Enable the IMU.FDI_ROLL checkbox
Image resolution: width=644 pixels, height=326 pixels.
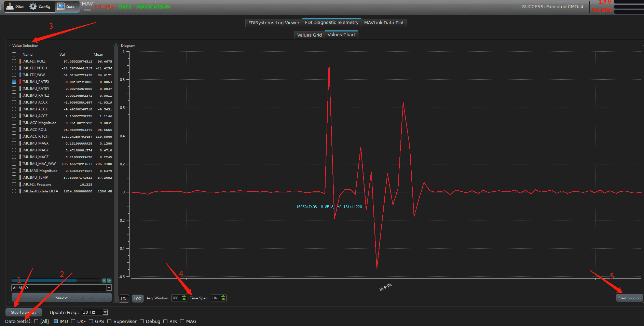click(14, 61)
